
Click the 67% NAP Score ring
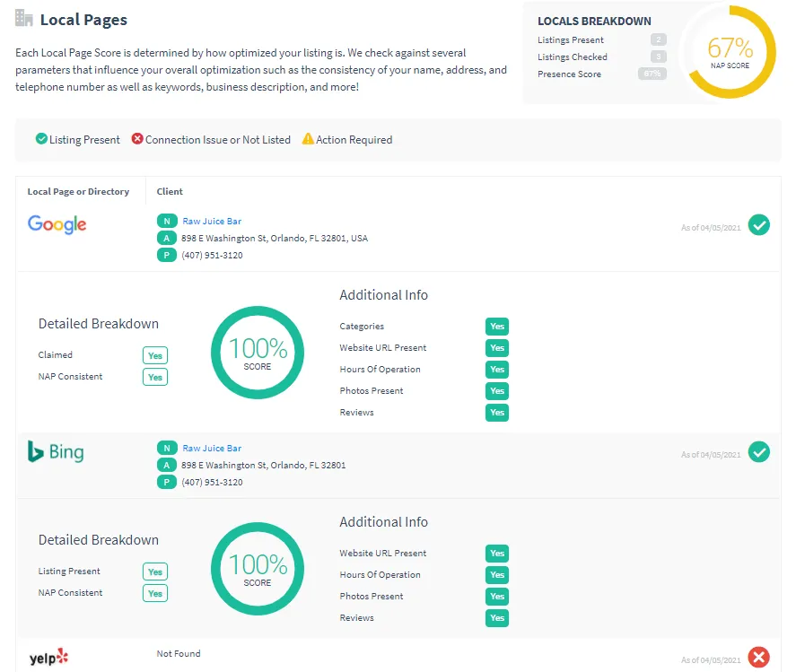tap(730, 51)
